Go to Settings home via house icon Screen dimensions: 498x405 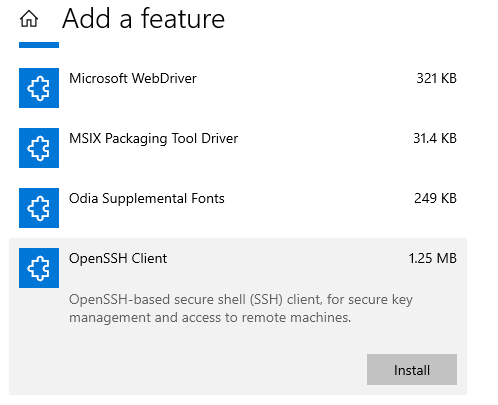(29, 19)
